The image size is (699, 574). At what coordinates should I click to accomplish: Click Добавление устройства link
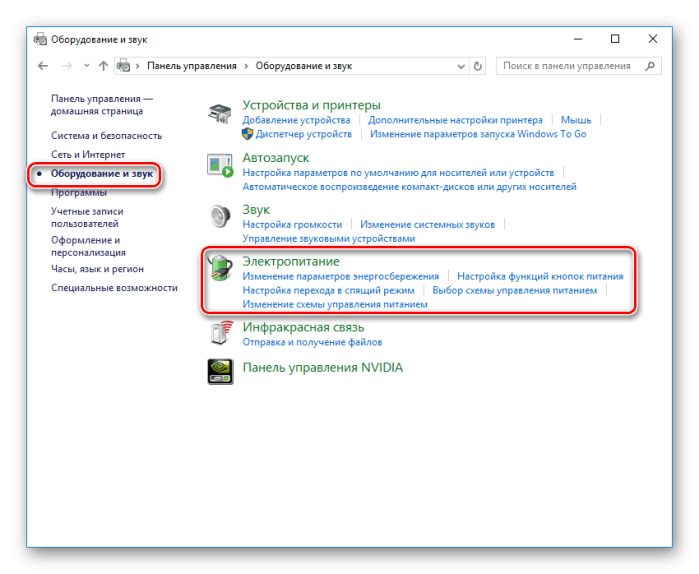(296, 120)
